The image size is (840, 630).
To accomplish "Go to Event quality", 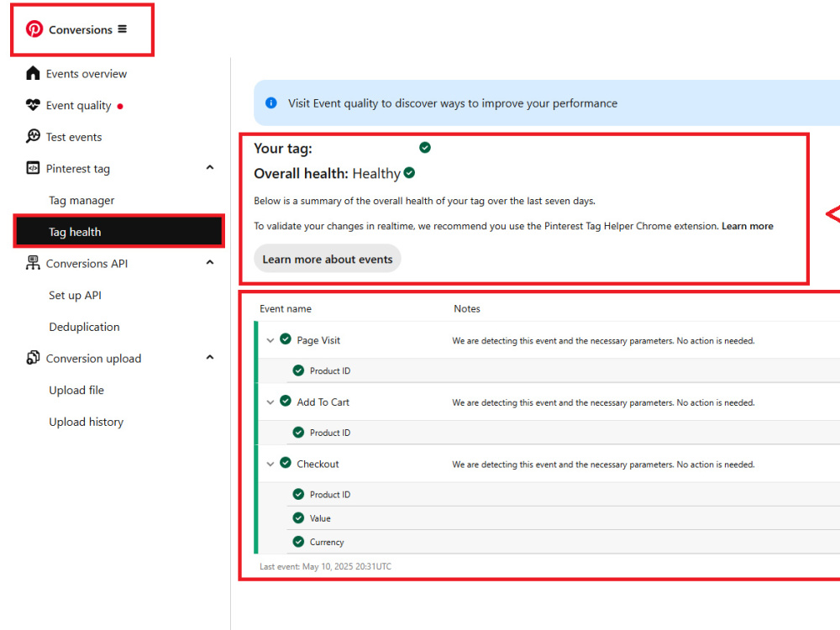I will (79, 106).
